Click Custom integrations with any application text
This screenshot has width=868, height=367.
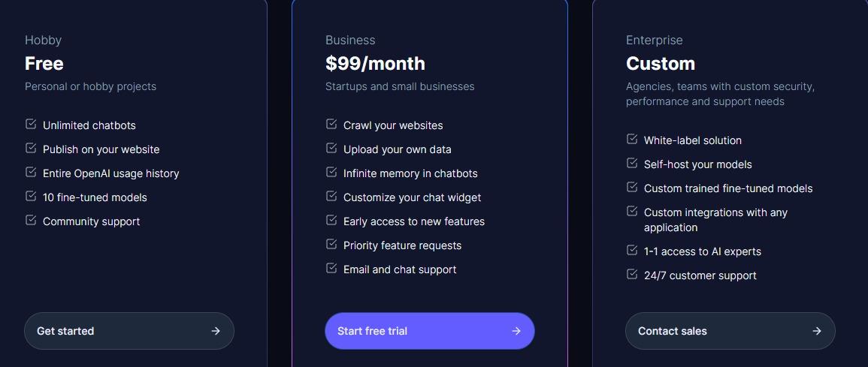tap(715, 220)
